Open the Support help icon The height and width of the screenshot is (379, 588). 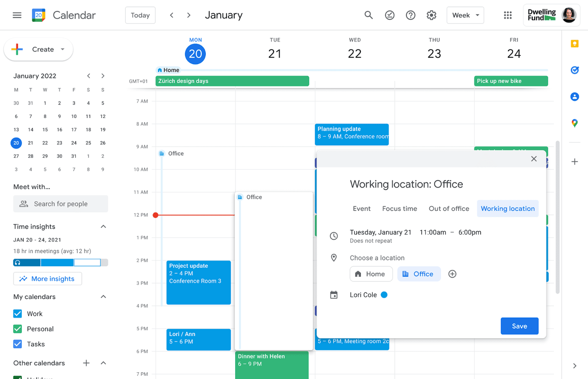[410, 15]
